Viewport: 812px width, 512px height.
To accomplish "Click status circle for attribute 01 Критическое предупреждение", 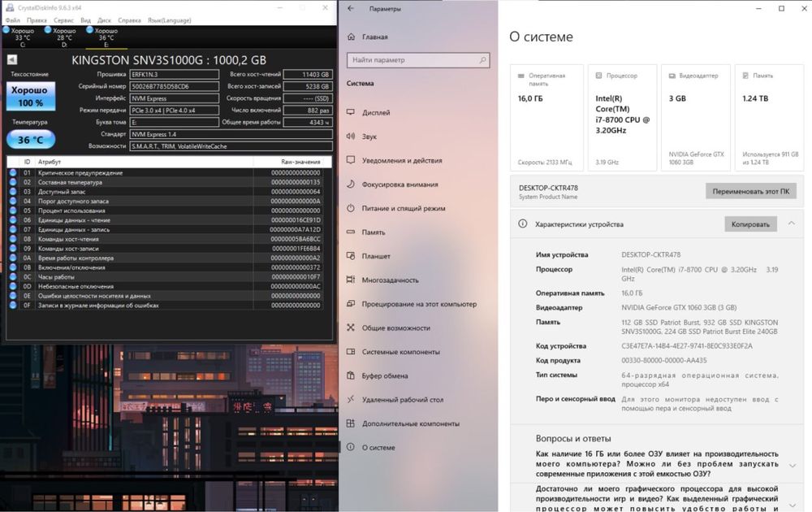I will (13, 172).
